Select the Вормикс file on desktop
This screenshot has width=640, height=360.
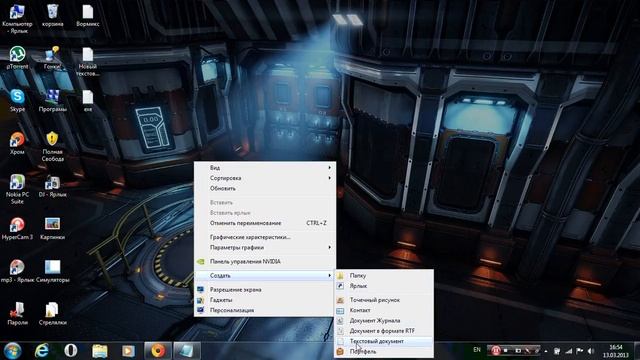pos(88,16)
